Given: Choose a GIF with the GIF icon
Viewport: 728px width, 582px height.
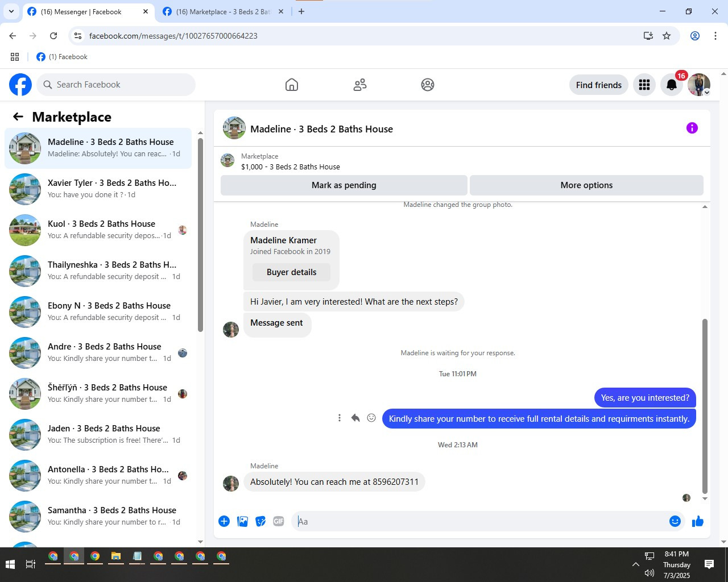Looking at the screenshot, I should (279, 521).
